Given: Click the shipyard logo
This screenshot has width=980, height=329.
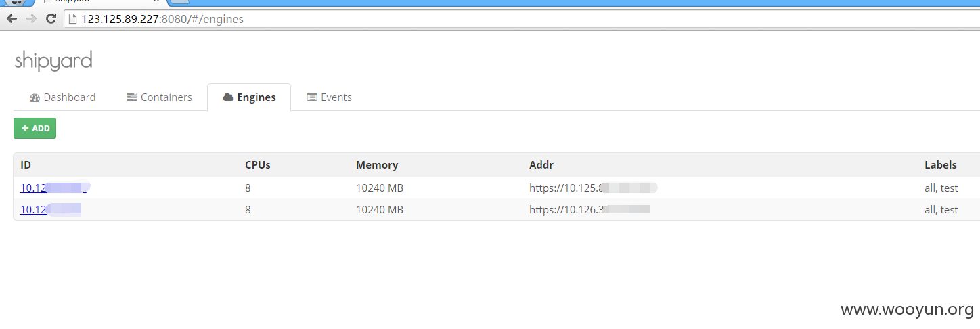Looking at the screenshot, I should (53, 61).
